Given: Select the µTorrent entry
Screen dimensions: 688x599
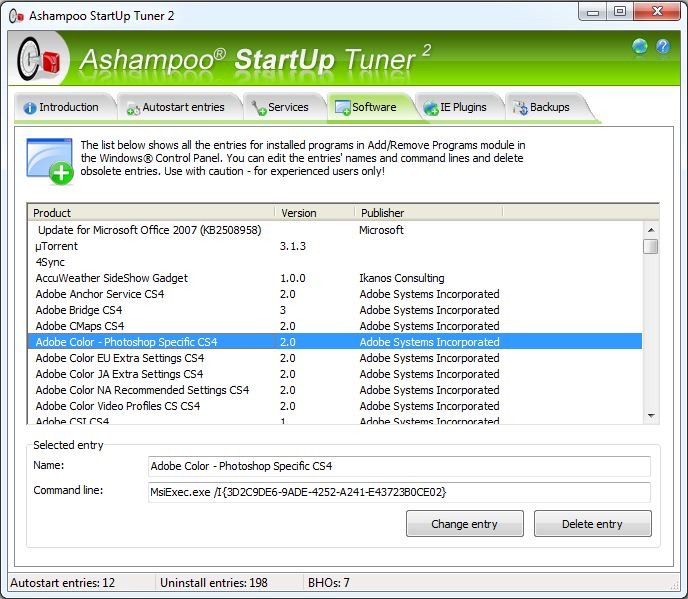Looking at the screenshot, I should 335,246.
